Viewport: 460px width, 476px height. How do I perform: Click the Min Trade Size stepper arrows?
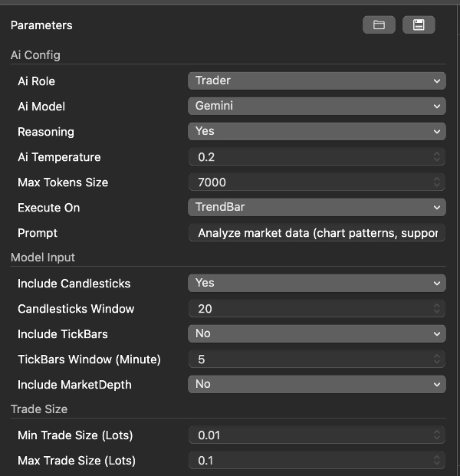tap(438, 435)
